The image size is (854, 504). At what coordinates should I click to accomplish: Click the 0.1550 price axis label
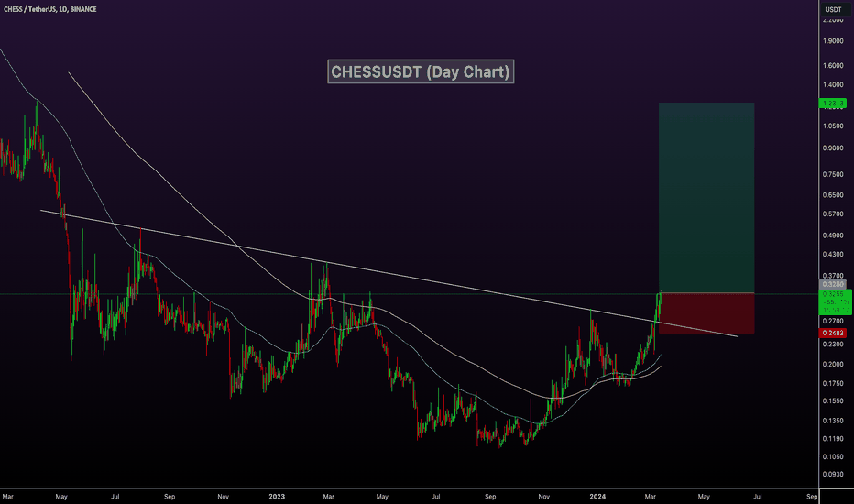tap(833, 401)
